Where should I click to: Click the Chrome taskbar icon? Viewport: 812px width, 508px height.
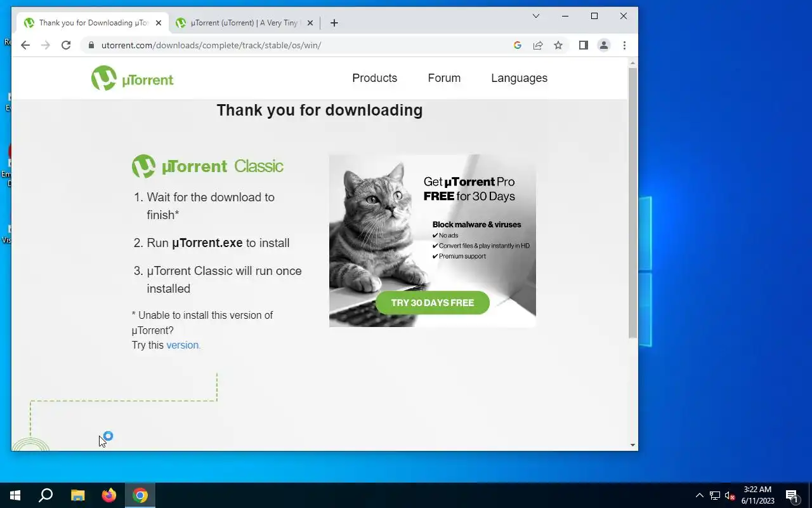tap(140, 495)
